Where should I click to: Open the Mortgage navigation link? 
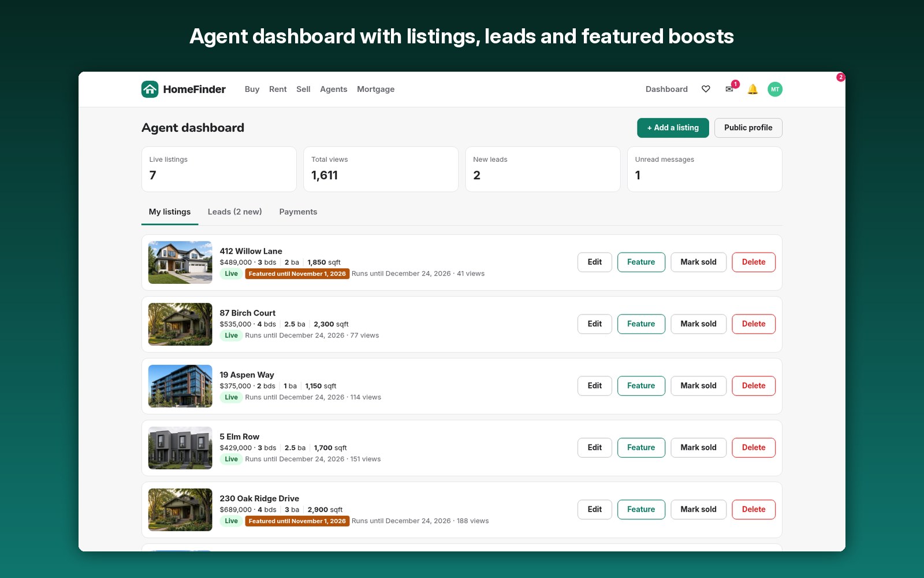point(376,89)
